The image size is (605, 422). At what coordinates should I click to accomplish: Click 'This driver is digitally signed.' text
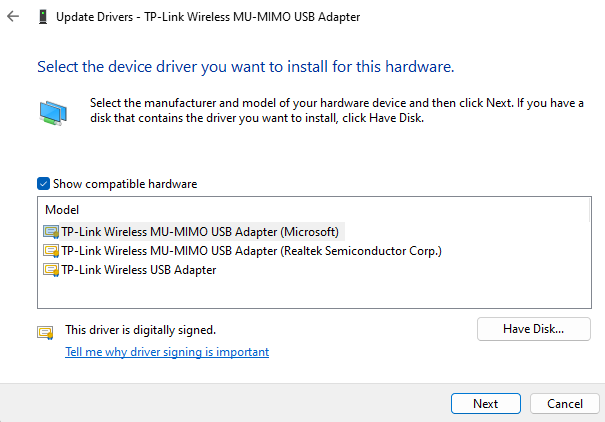pos(140,330)
